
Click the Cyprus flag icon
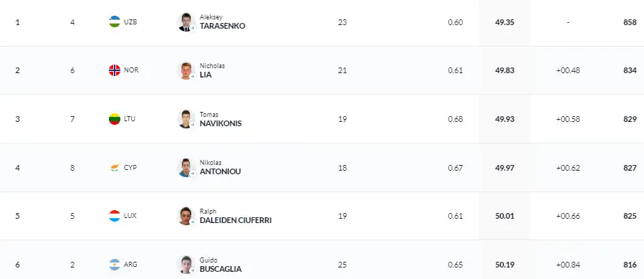(x=115, y=168)
